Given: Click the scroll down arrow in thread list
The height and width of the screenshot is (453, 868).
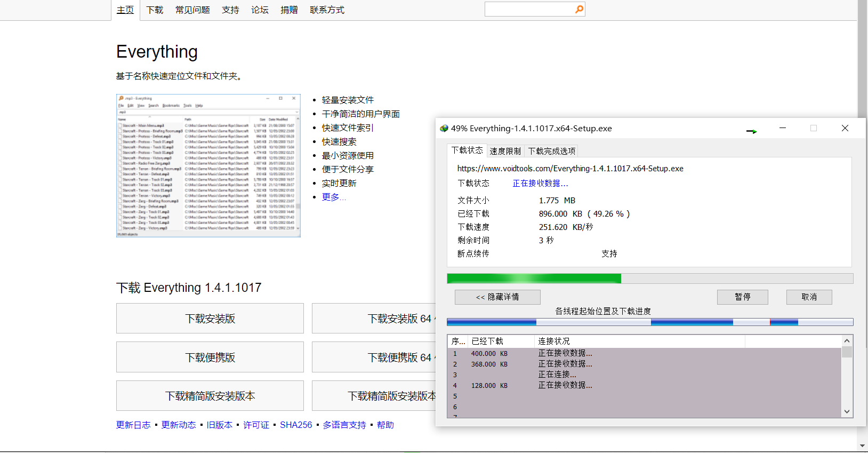Looking at the screenshot, I should point(847,411).
